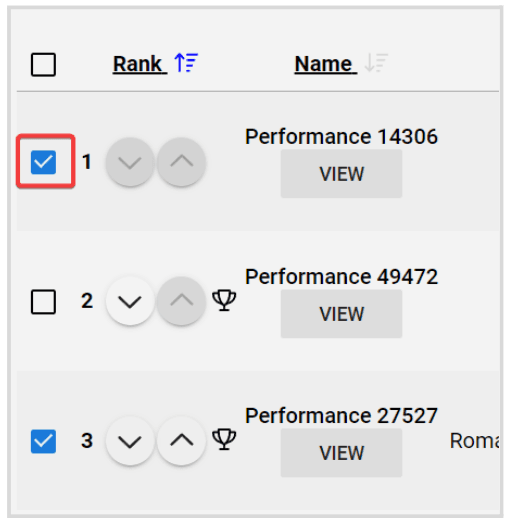The width and height of the screenshot is (510, 528).
Task: Sort table by Name column header
Action: click(x=326, y=64)
